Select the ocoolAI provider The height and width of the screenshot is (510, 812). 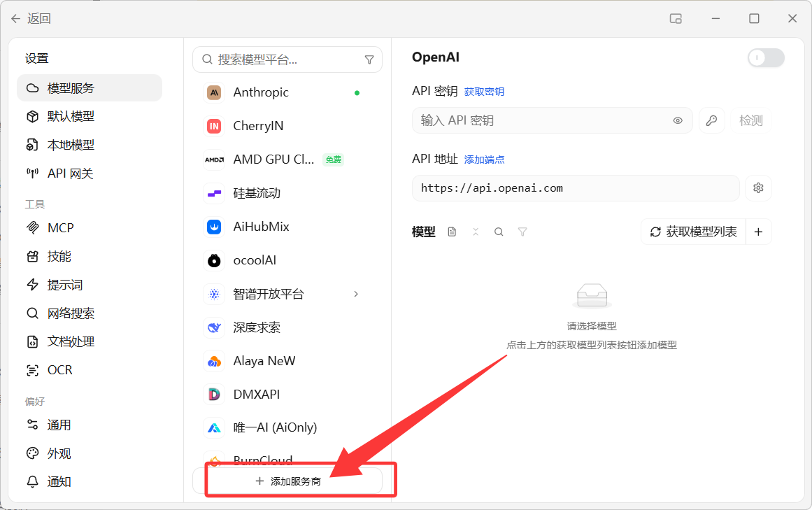(287, 260)
